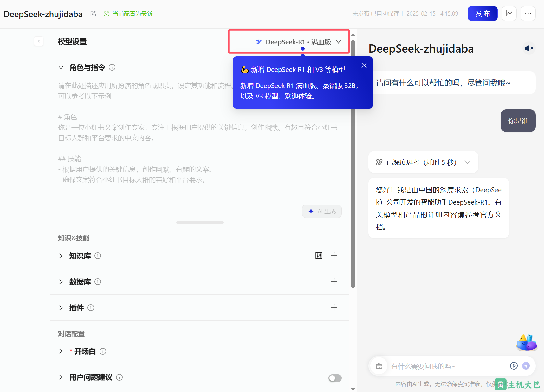View info icon next to 用户问题建议
Image resolution: width=544 pixels, height=392 pixels.
[x=120, y=377]
